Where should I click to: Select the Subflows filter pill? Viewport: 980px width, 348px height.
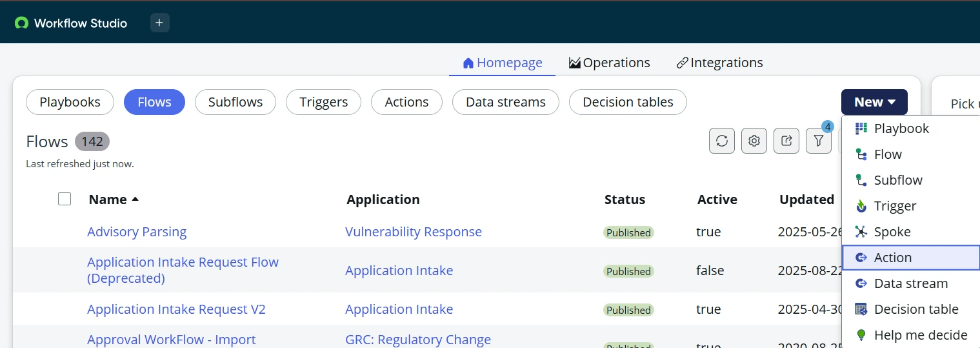tap(235, 102)
